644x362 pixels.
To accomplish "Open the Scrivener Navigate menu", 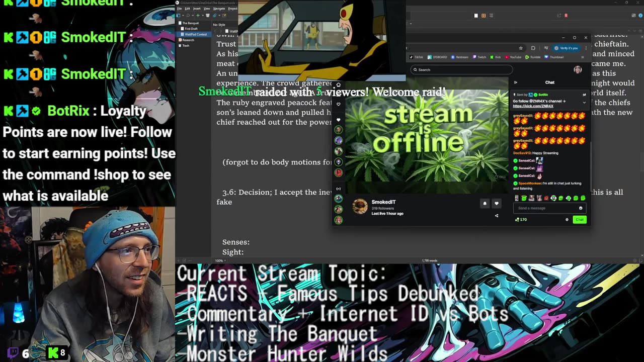I will [x=219, y=9].
